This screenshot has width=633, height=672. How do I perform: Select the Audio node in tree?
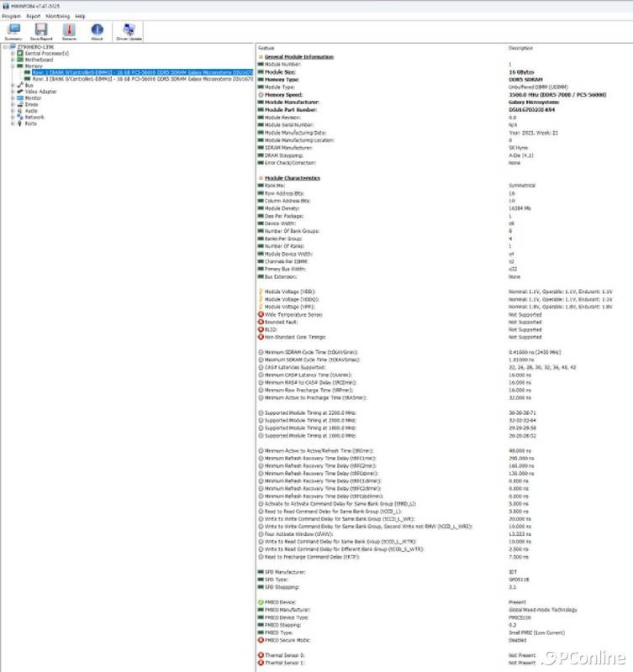31,110
